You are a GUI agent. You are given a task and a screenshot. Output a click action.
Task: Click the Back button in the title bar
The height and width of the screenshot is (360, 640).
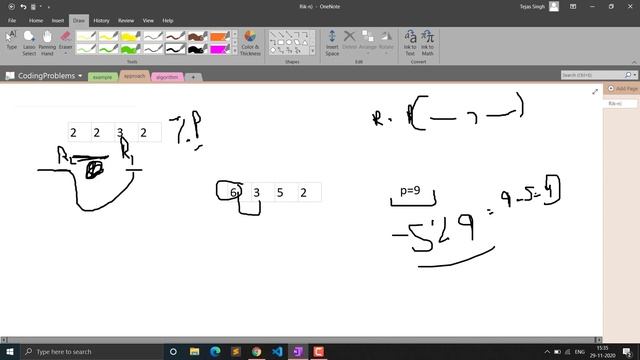(11, 7)
